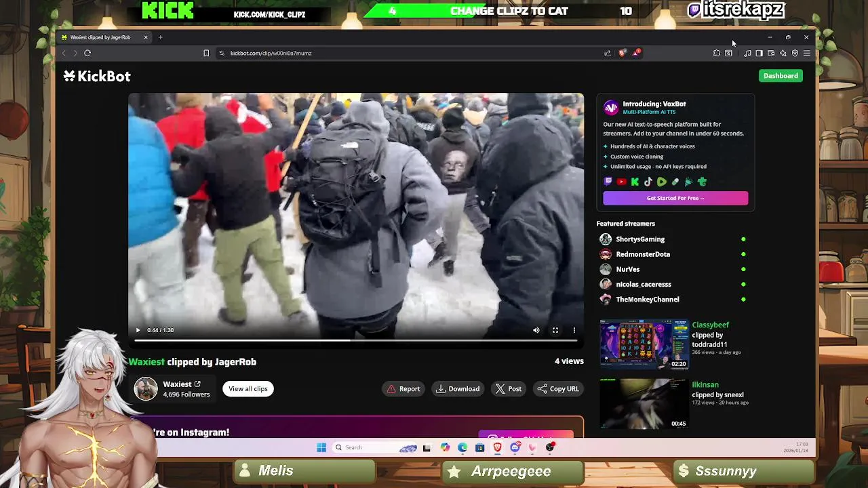The image size is (868, 488).
Task: Download the clip
Action: 458,389
